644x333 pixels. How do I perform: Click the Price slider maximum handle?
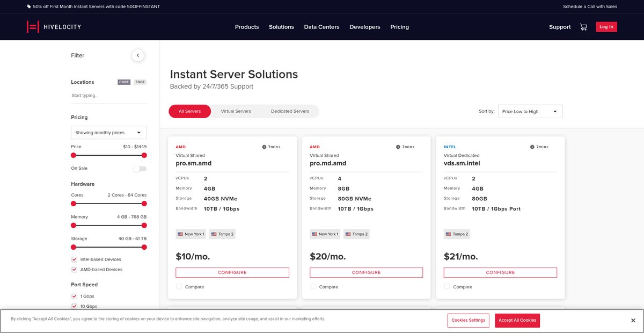(144, 155)
